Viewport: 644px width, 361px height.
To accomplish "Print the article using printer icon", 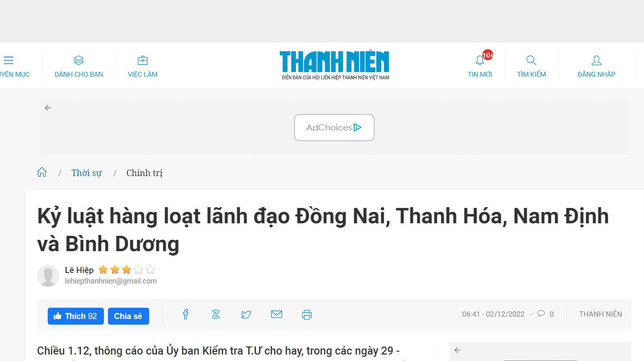I will click(x=307, y=315).
